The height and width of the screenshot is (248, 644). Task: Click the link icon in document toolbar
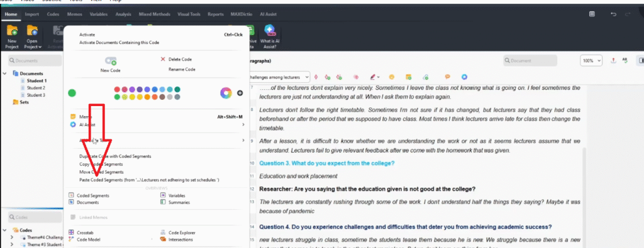click(x=426, y=77)
